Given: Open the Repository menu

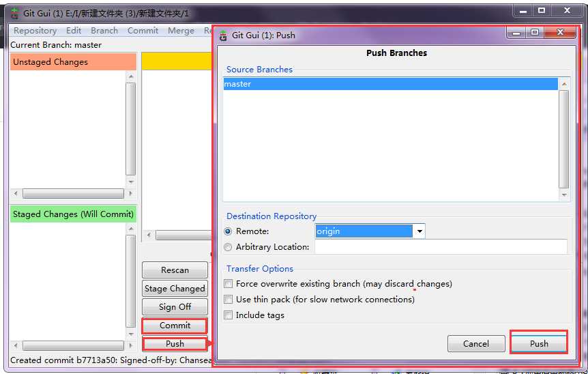Looking at the screenshot, I should click(35, 31).
